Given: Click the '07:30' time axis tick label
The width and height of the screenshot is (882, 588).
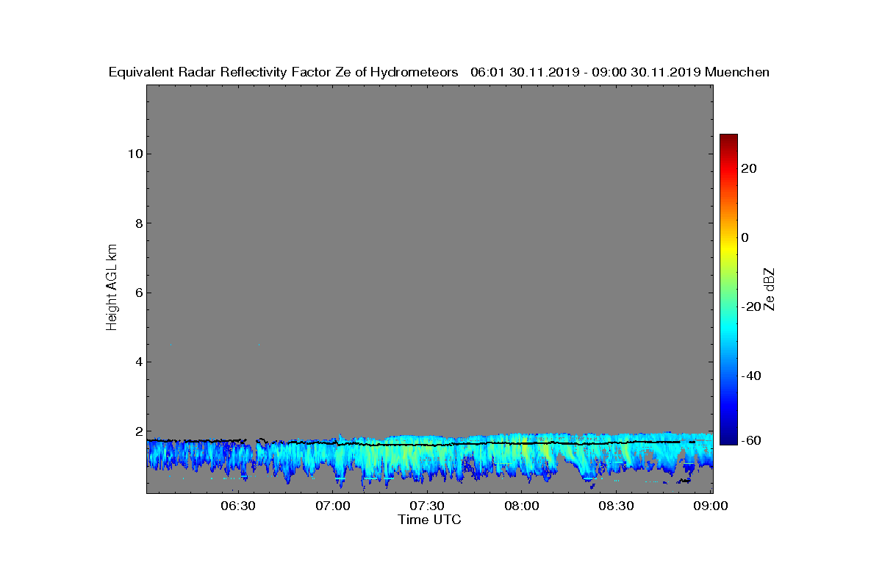Looking at the screenshot, I should click(x=427, y=506).
